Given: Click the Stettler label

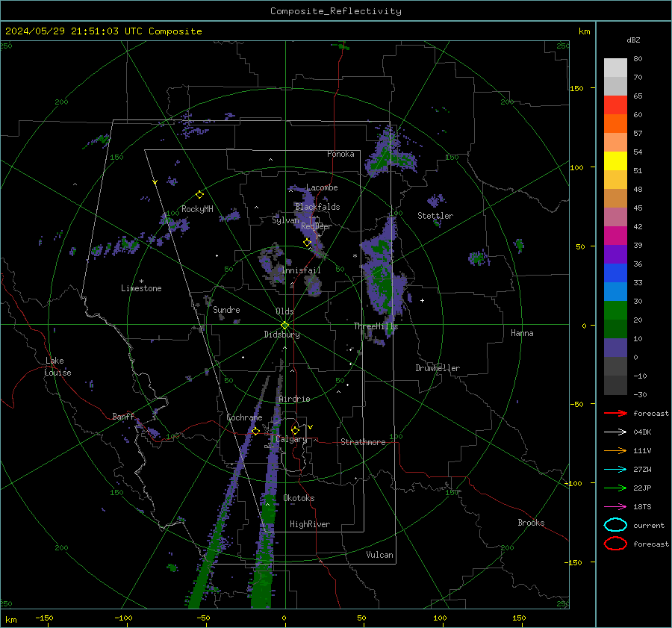Looking at the screenshot, I should click(x=435, y=216).
